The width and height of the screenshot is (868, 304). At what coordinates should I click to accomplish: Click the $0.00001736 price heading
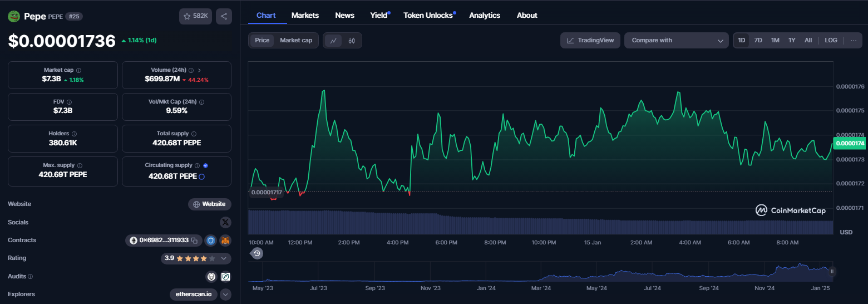point(62,41)
